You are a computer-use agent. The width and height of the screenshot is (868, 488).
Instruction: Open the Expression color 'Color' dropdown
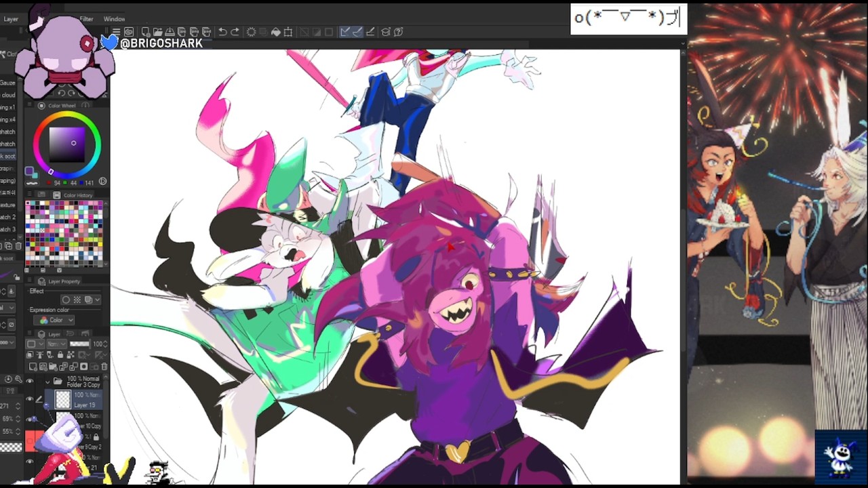54,320
